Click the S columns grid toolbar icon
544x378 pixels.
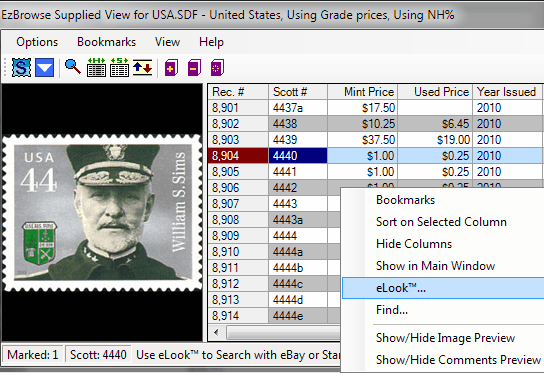coord(119,67)
